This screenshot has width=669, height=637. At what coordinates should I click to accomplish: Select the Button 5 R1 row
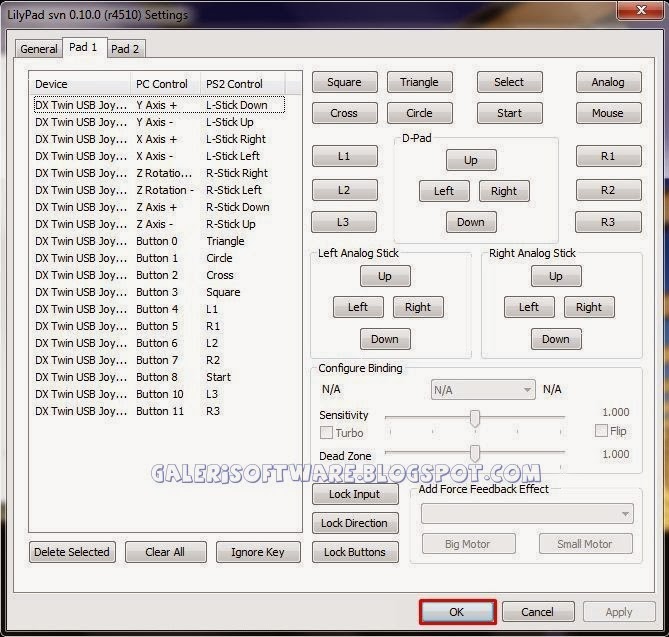point(159,326)
